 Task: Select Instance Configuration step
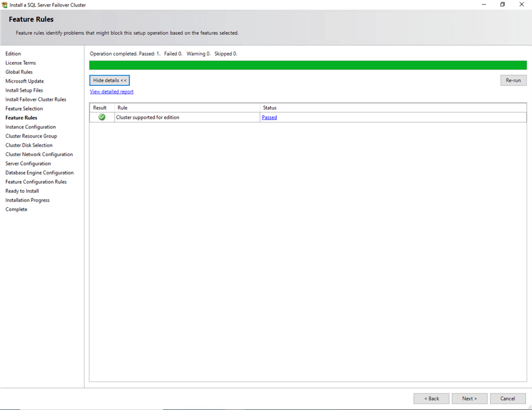tap(31, 127)
